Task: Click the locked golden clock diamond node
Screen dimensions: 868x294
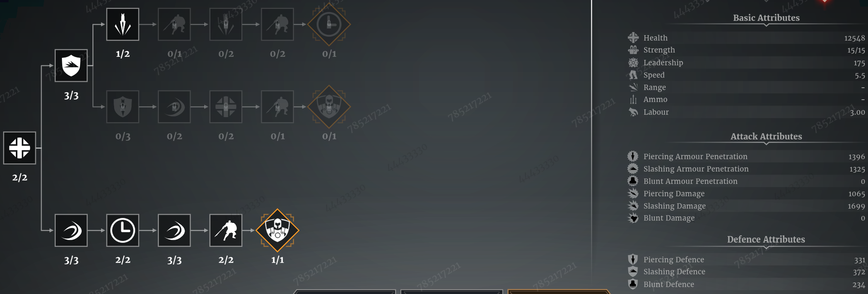Action: tap(329, 24)
